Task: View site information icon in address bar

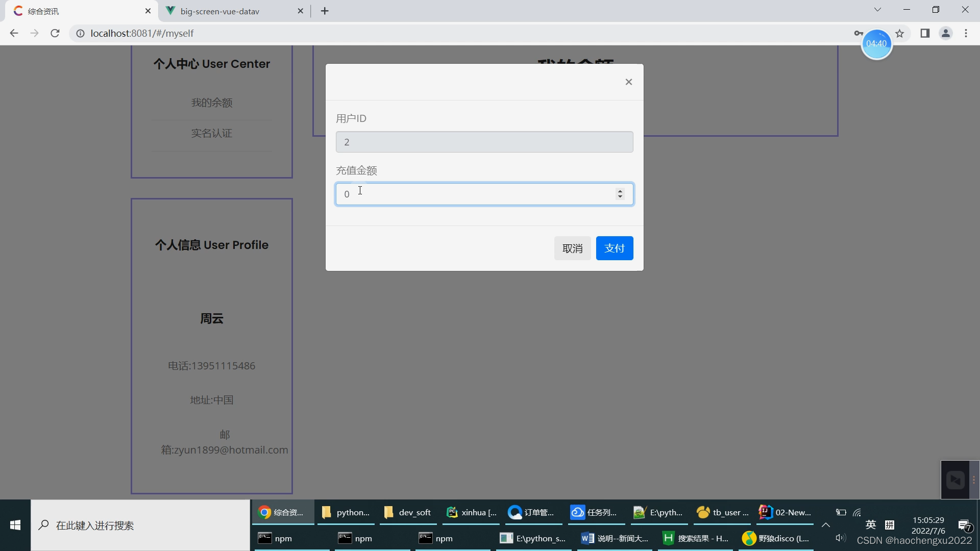Action: pos(80,33)
